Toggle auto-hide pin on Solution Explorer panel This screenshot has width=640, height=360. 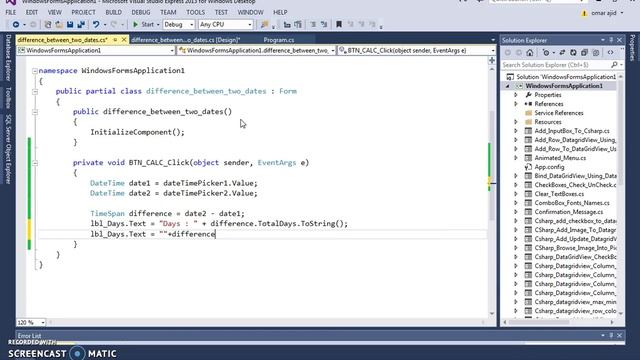(x=611, y=40)
